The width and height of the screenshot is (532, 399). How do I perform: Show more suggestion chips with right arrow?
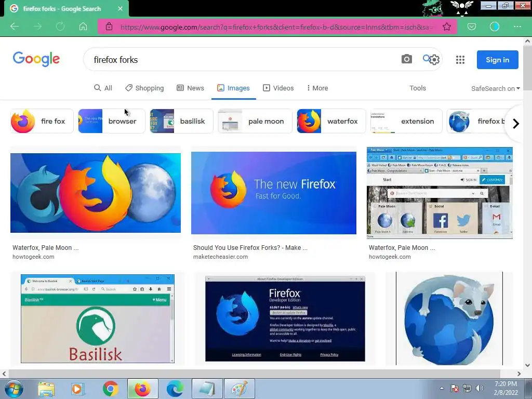point(516,124)
